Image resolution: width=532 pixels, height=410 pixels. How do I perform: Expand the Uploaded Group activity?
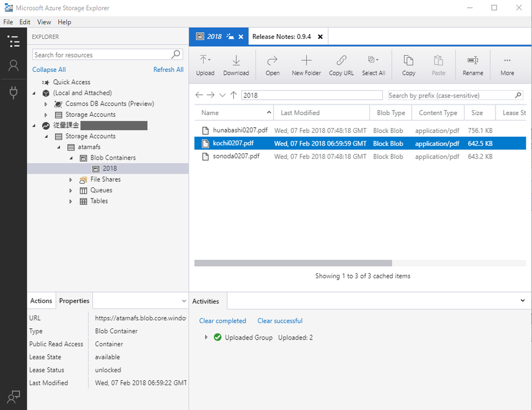(205, 338)
